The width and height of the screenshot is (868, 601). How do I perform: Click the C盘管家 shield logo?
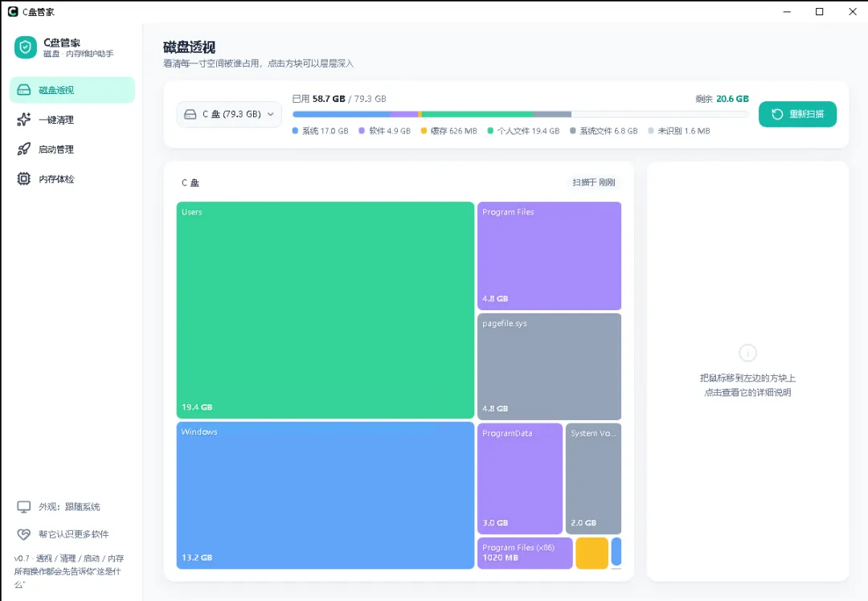26,47
